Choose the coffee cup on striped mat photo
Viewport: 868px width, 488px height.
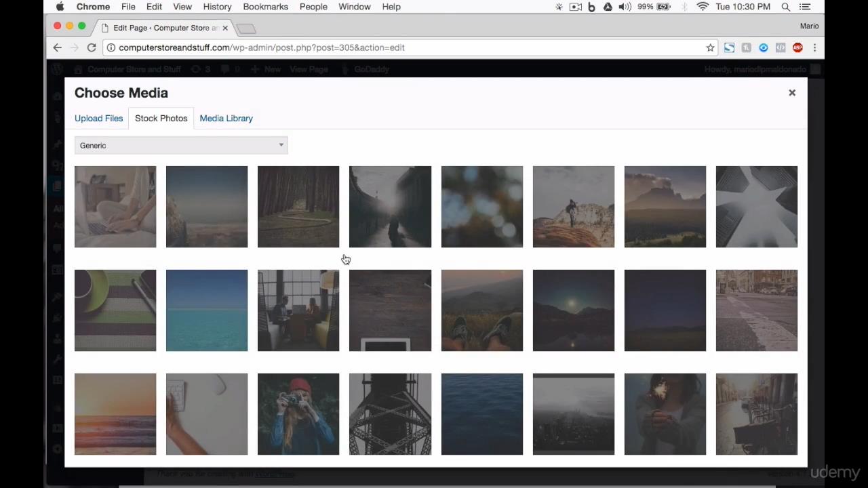coord(115,310)
